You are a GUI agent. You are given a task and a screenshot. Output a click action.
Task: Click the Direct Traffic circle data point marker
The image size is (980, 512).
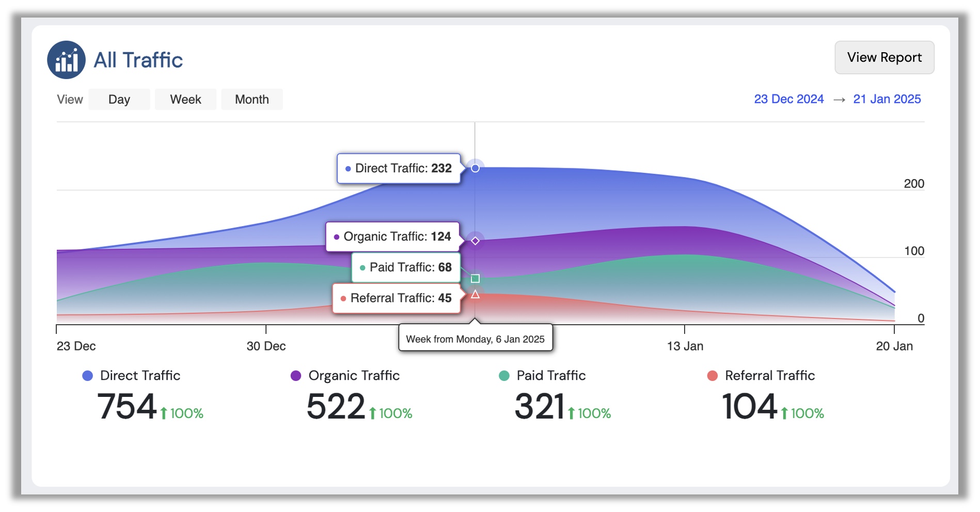pos(475,168)
